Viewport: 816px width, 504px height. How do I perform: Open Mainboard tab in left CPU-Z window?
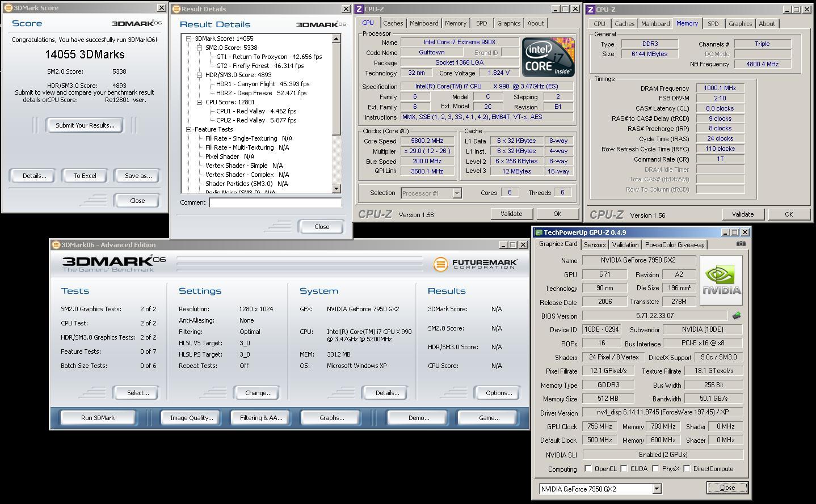coord(424,23)
